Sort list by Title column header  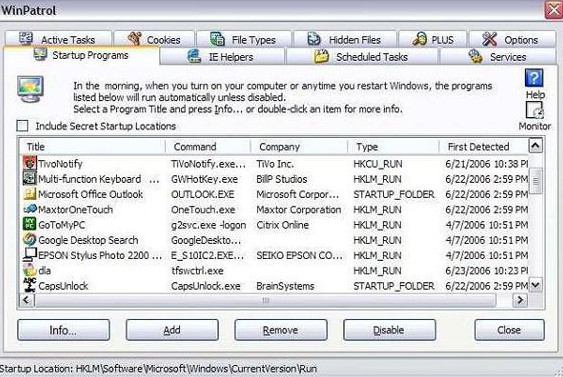(93, 146)
